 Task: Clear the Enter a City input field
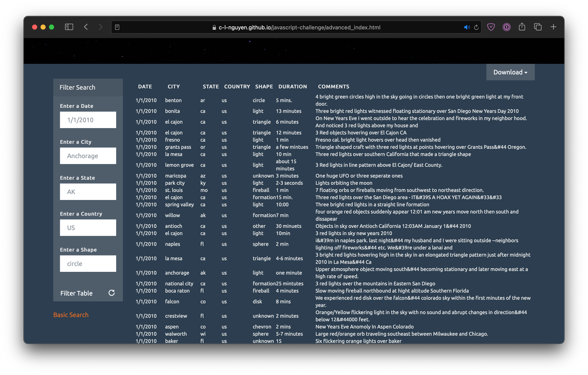88,156
